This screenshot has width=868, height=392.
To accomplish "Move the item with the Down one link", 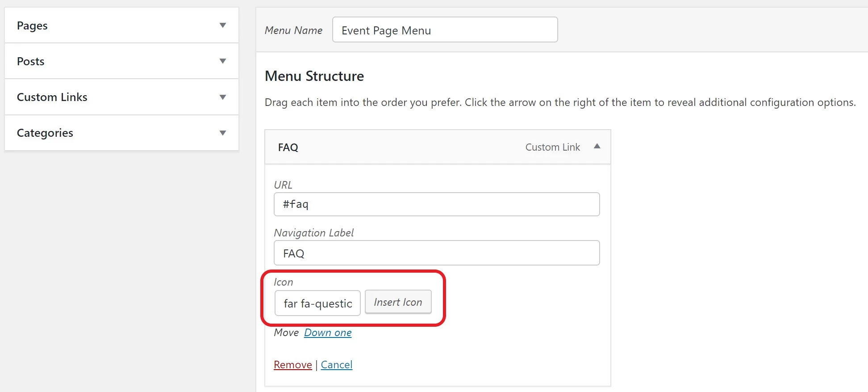I will click(328, 333).
